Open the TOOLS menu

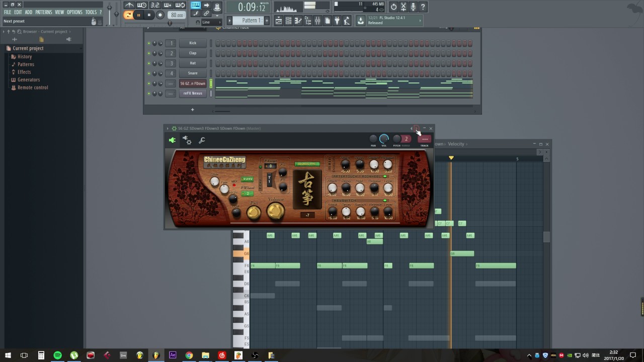(x=91, y=12)
